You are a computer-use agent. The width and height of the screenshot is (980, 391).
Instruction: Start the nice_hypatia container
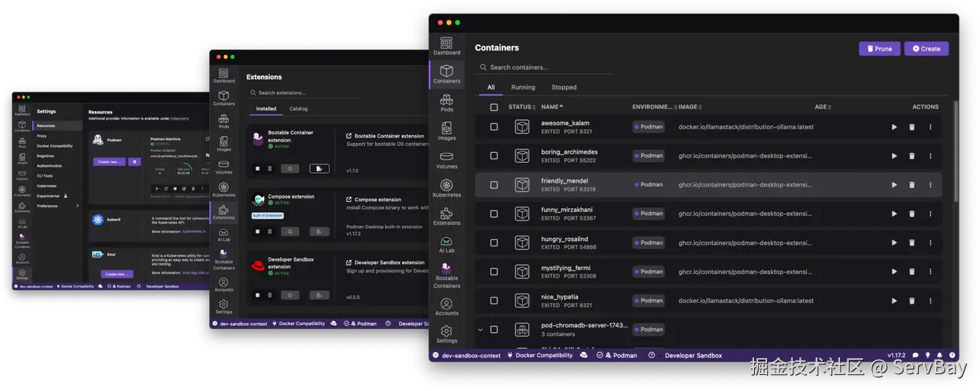click(x=894, y=301)
